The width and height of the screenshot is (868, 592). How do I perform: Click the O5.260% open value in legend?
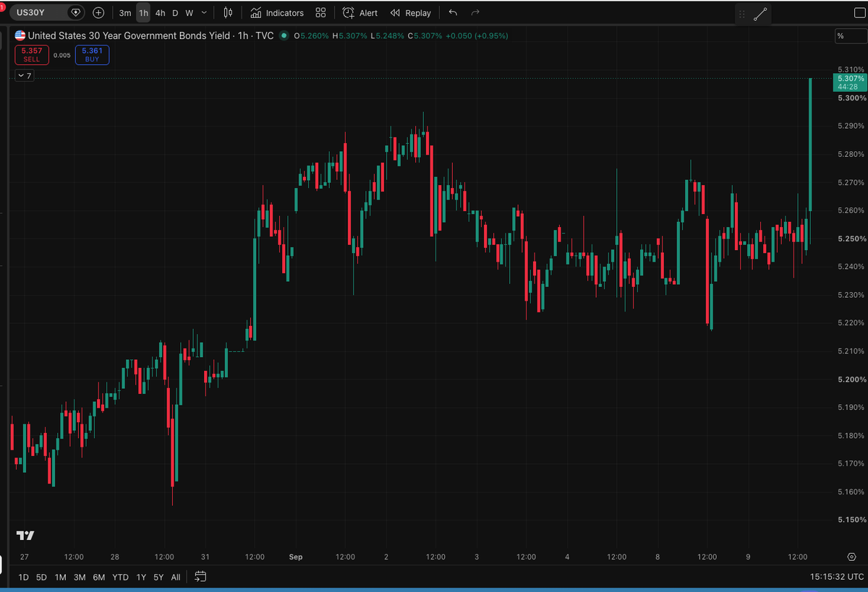point(311,35)
